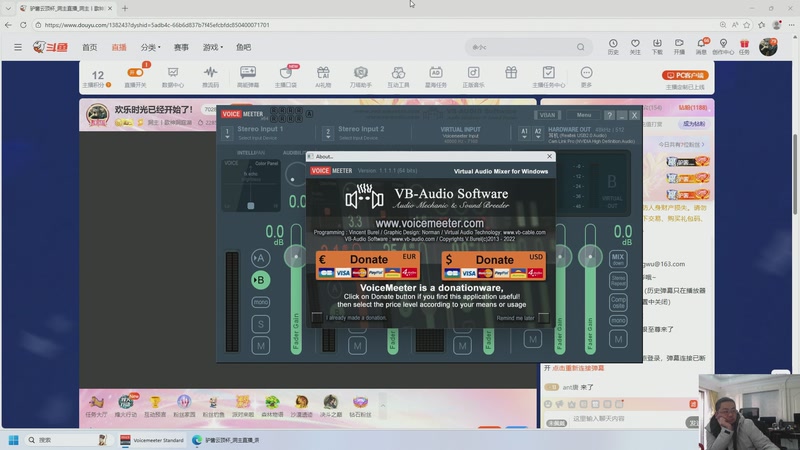Image resolution: width=800 pixels, height=450 pixels.
Task: Open the Voicemeeter Menu button
Action: point(584,115)
